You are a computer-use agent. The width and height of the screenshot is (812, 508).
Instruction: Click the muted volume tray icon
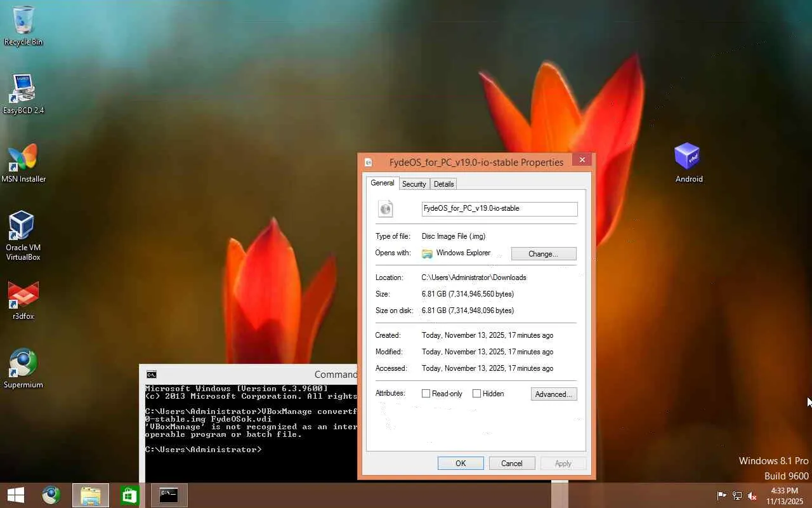click(752, 496)
